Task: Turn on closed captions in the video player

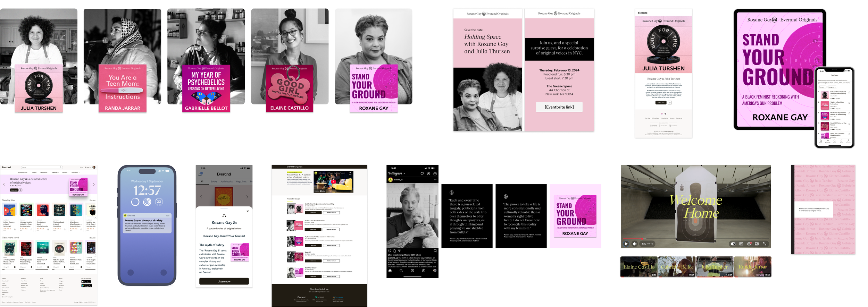Action: click(741, 244)
